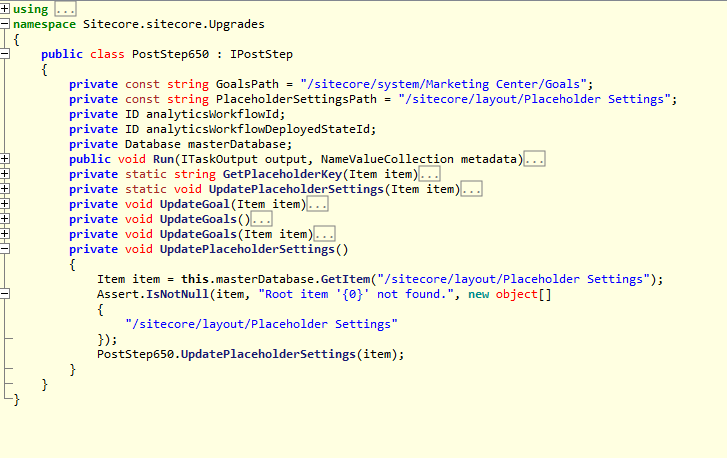Click the new object[] expression
727x458 pixels.
[510, 294]
